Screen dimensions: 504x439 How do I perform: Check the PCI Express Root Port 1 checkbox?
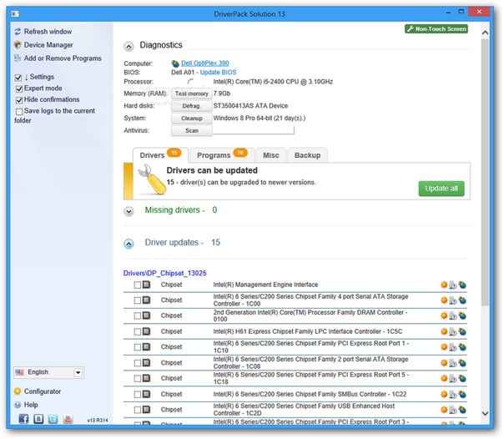[x=138, y=347]
